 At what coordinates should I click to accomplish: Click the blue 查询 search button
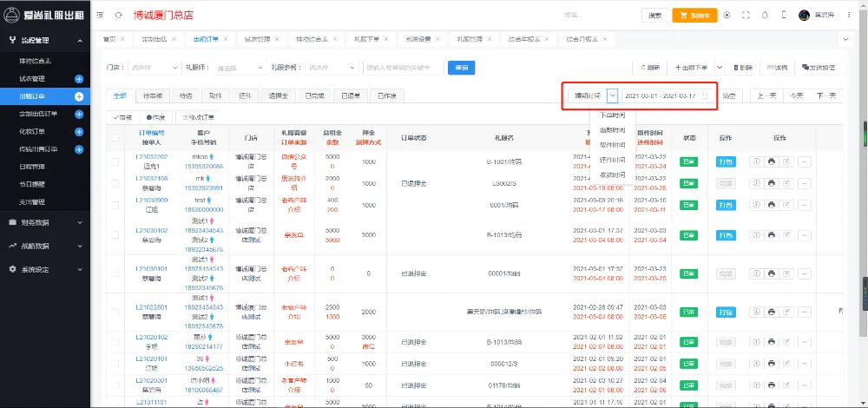[461, 67]
